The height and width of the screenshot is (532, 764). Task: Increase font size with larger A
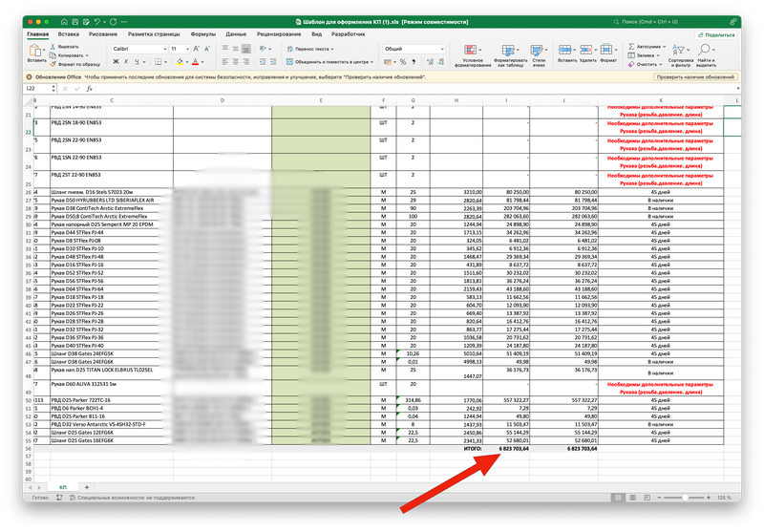[197, 49]
